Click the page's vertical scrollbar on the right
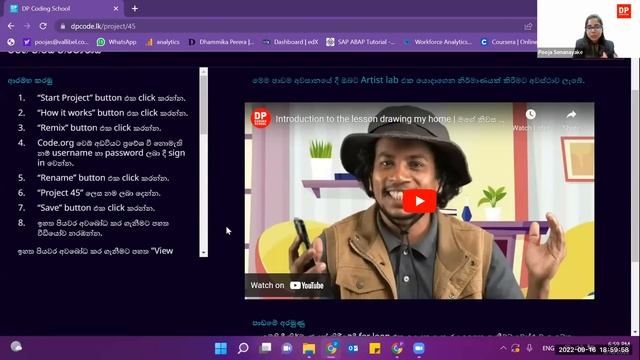The image size is (640, 360). pos(634,176)
